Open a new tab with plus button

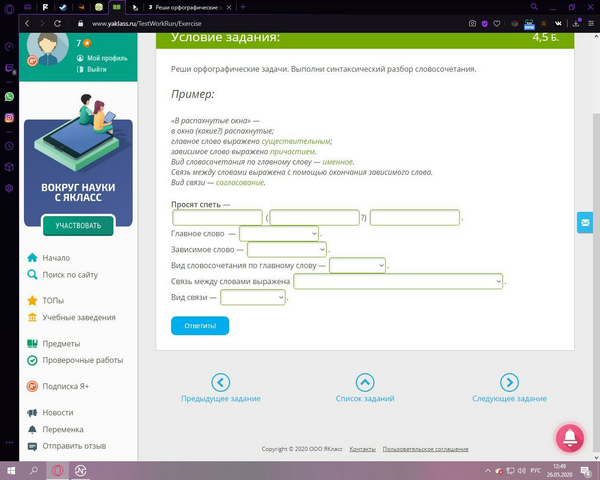243,7
